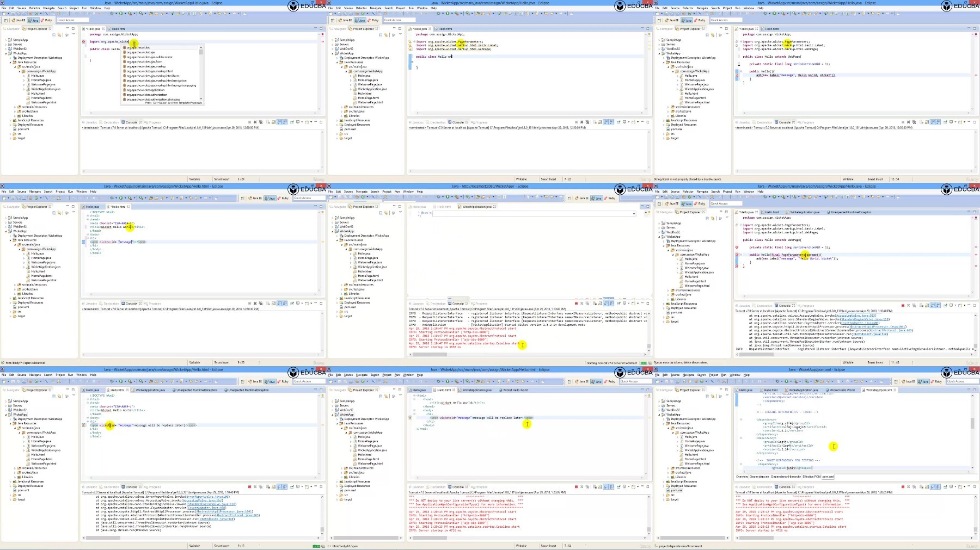Screen dimensions: 980x550
Task: Click Remove All Terminated Launches in the localhost:8080 window
Action: pyautogui.click(x=586, y=305)
